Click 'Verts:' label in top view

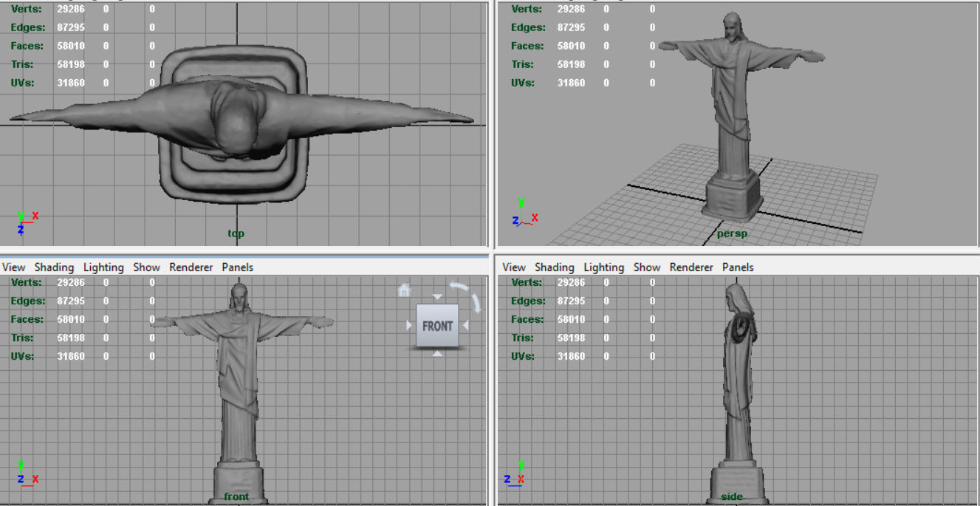pos(27,9)
